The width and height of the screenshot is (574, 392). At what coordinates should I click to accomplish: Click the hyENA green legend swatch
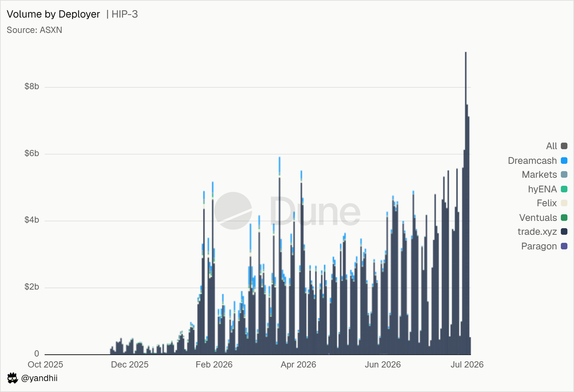[564, 189]
